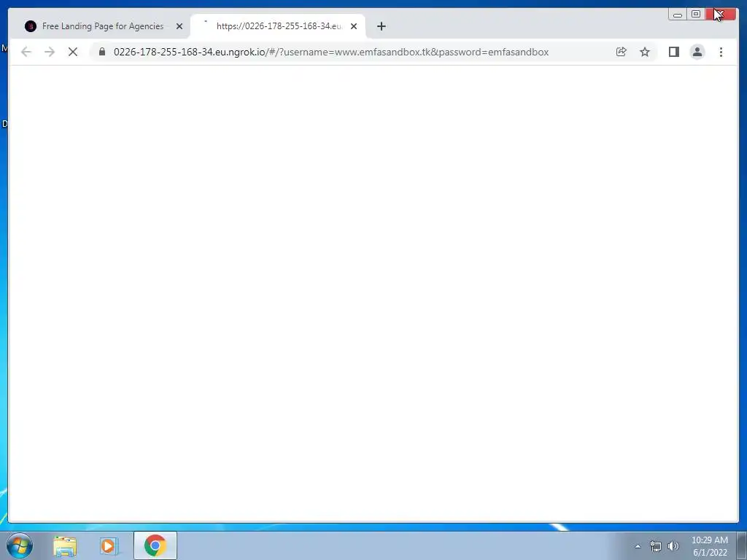Image resolution: width=747 pixels, height=560 pixels.
Task: Stop loading the page
Action: pos(73,52)
